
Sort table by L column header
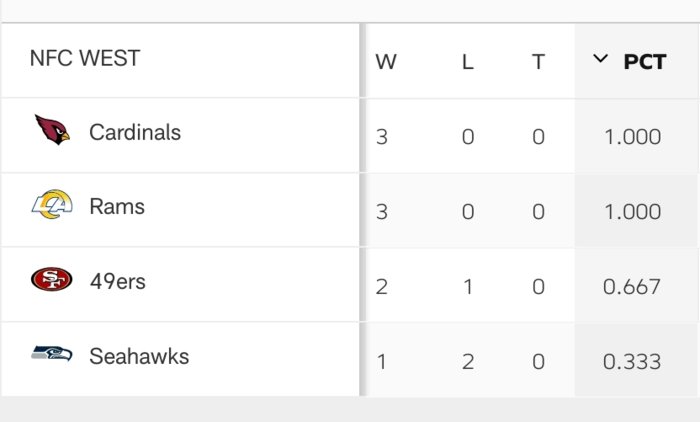click(x=467, y=62)
